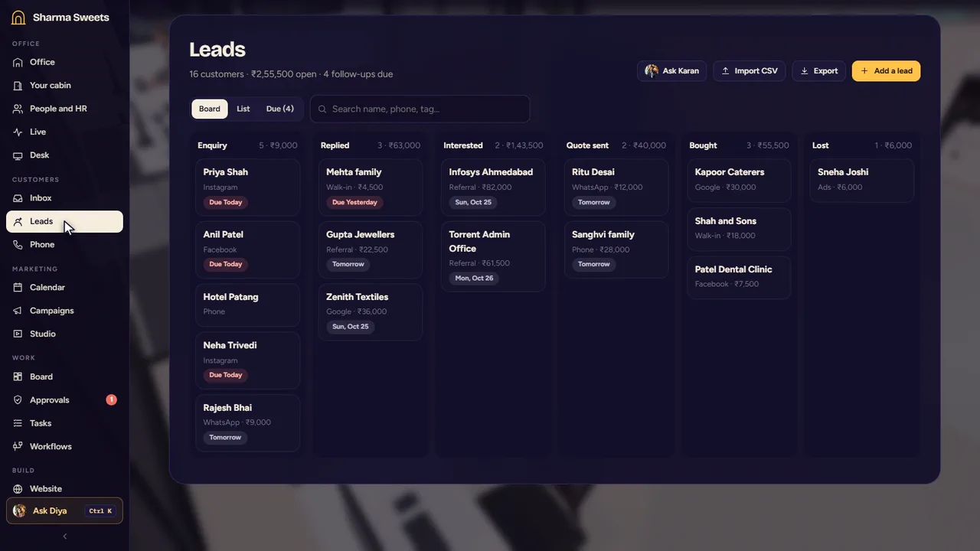Screen dimensions: 980x551
Task: Open the Ritu Desai lead card
Action: click(x=616, y=187)
